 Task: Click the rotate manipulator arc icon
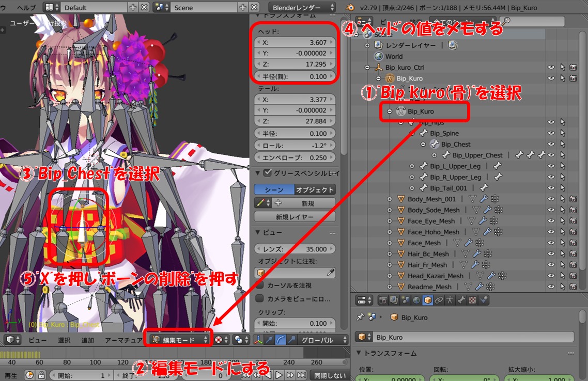pyautogui.click(x=281, y=340)
